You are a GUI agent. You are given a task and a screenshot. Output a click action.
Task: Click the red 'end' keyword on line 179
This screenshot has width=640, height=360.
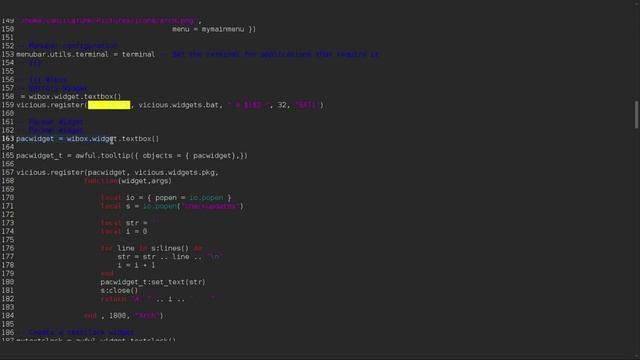click(107, 274)
